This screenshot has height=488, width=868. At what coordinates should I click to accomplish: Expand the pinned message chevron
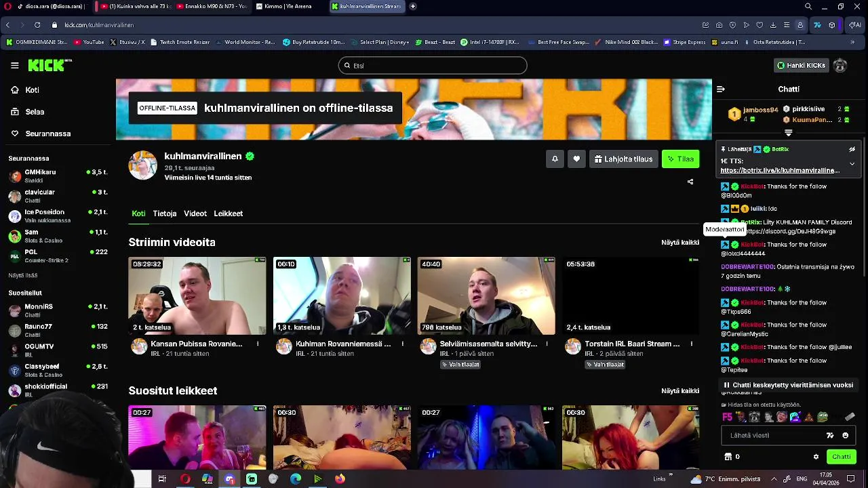point(852,163)
